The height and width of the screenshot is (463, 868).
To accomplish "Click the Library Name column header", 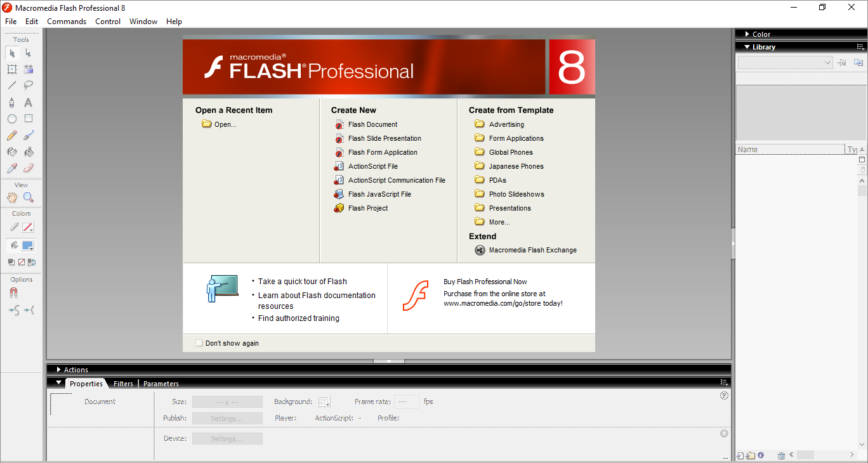I will (x=791, y=150).
